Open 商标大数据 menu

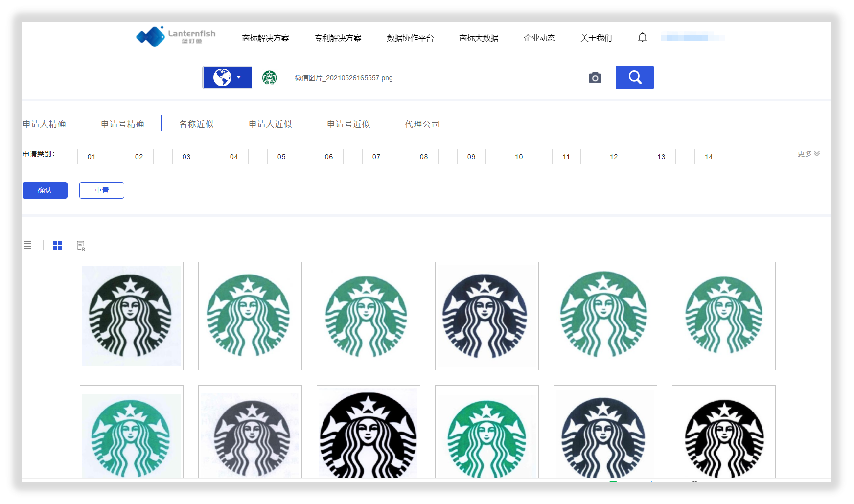pos(479,38)
